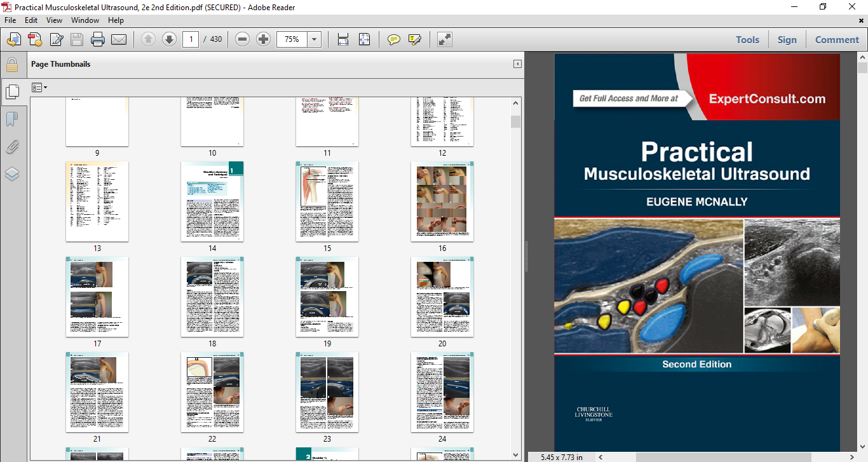Click the 430 total pages label
The height and width of the screenshot is (462, 868).
pos(216,39)
